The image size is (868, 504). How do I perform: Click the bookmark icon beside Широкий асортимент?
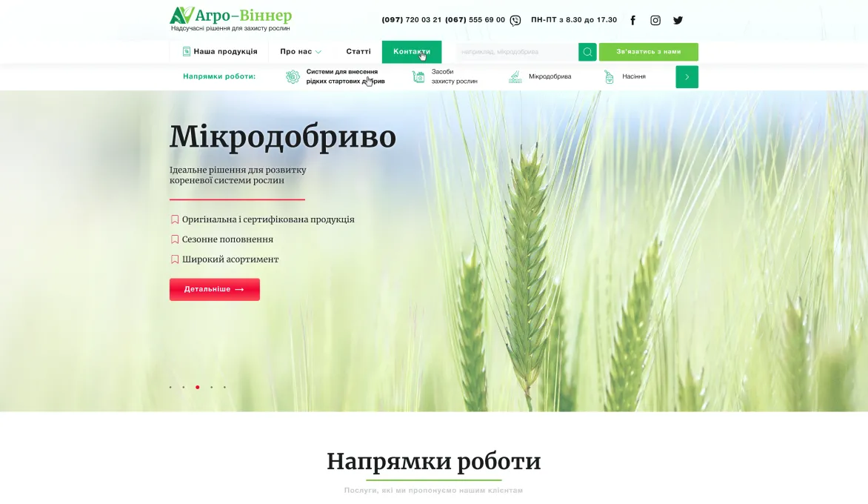coord(175,259)
